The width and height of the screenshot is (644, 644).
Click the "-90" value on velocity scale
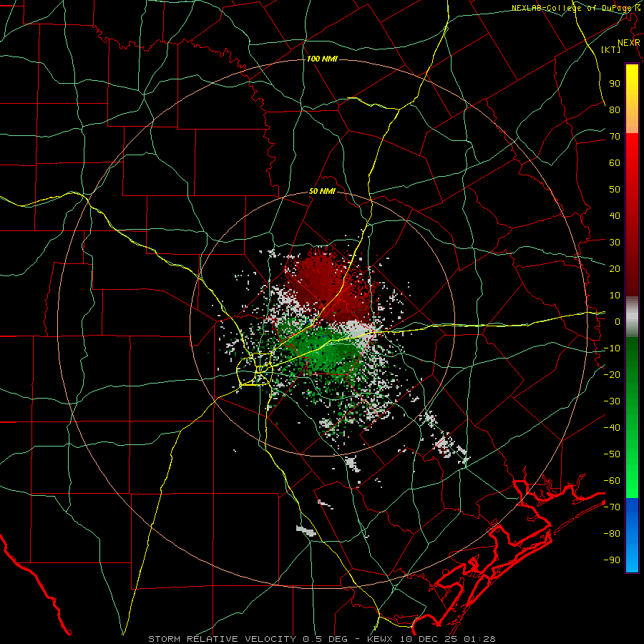pos(612,560)
